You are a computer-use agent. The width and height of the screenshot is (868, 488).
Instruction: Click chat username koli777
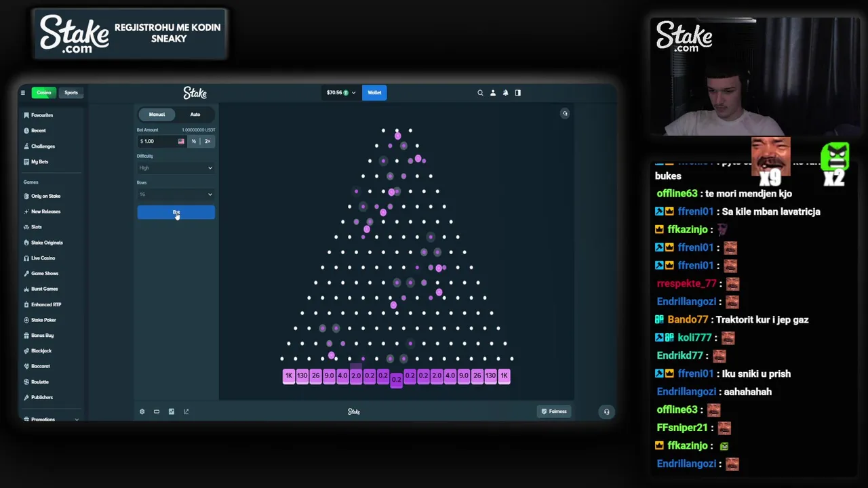[694, 338]
